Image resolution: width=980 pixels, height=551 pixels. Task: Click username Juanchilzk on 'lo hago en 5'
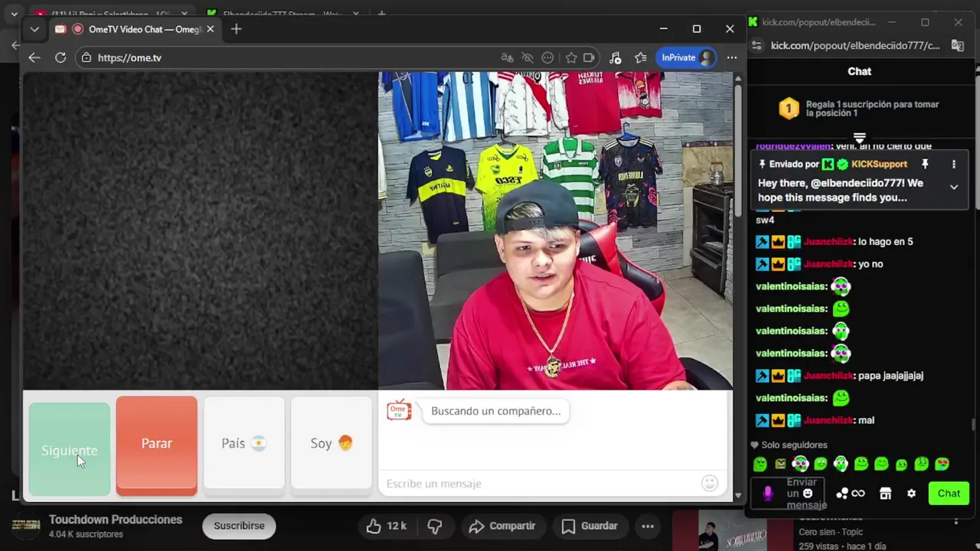coord(828,242)
